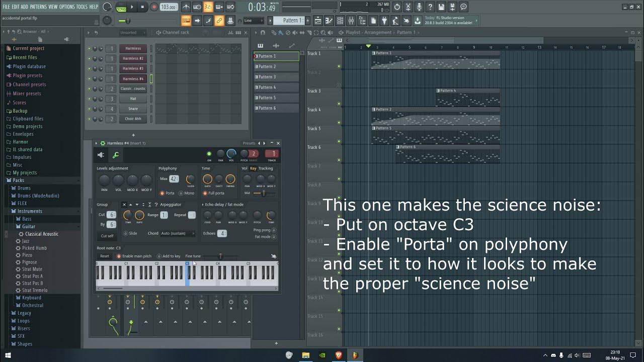Switch to the Key tracking tab
Screen dimensions: 644x362
(253, 168)
